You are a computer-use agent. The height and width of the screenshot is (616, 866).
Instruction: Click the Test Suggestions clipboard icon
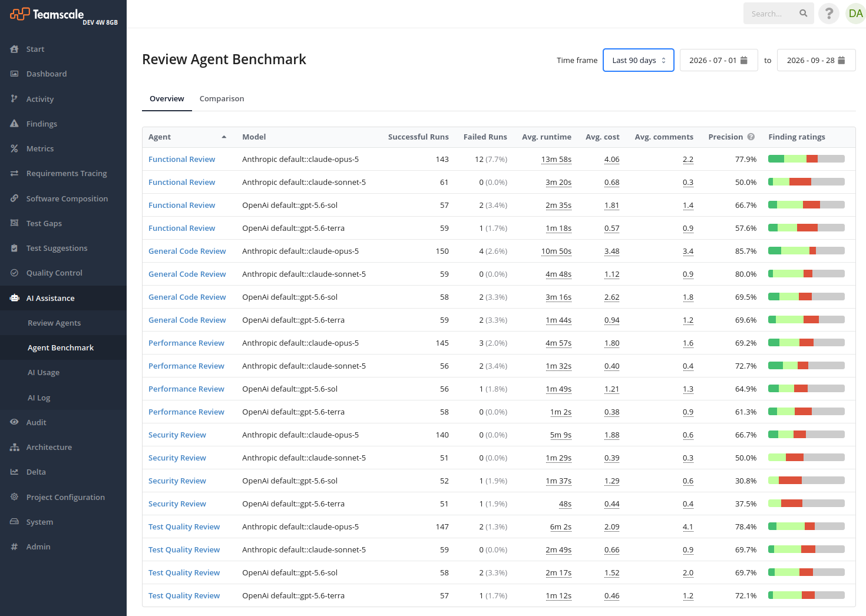14,249
